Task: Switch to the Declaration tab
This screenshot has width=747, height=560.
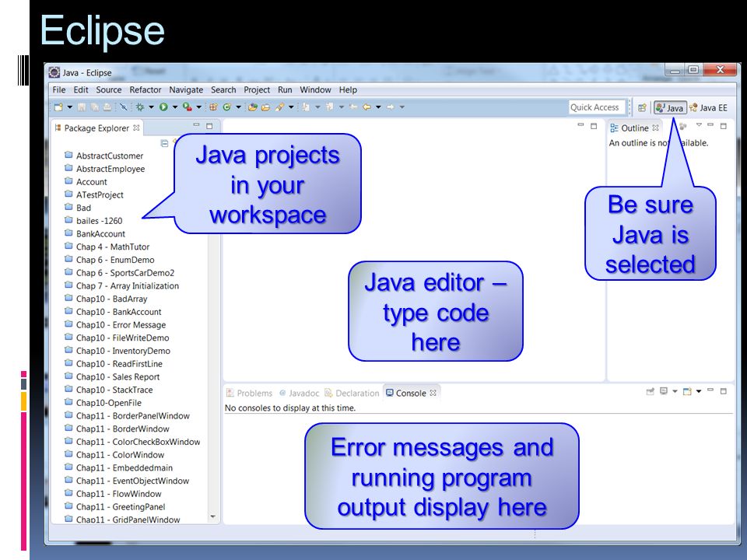Action: coord(352,394)
